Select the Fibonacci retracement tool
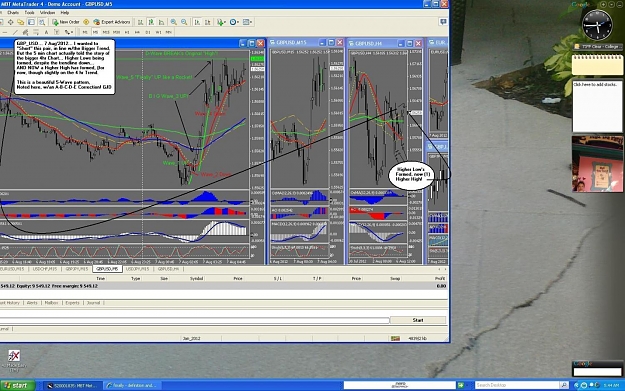 (36, 32)
